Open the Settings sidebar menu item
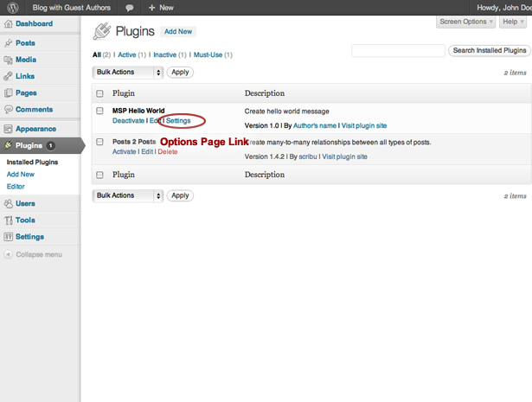Image resolution: width=532 pixels, height=402 pixels. click(30, 237)
